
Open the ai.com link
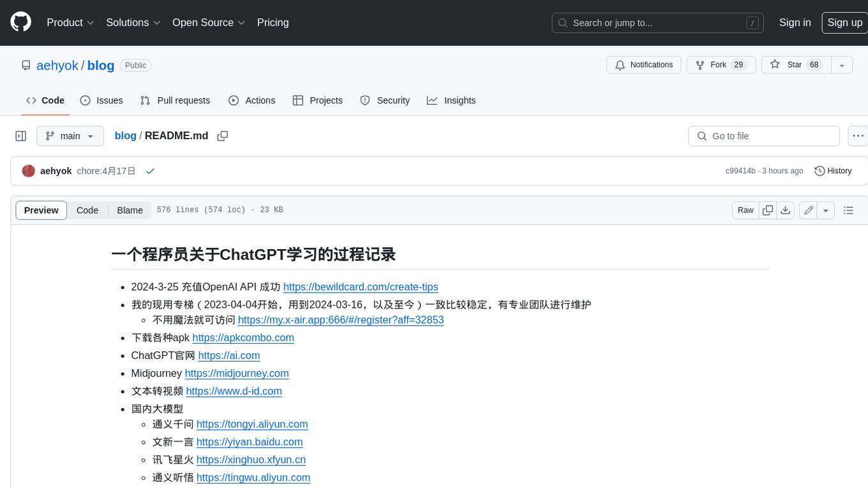point(229,356)
